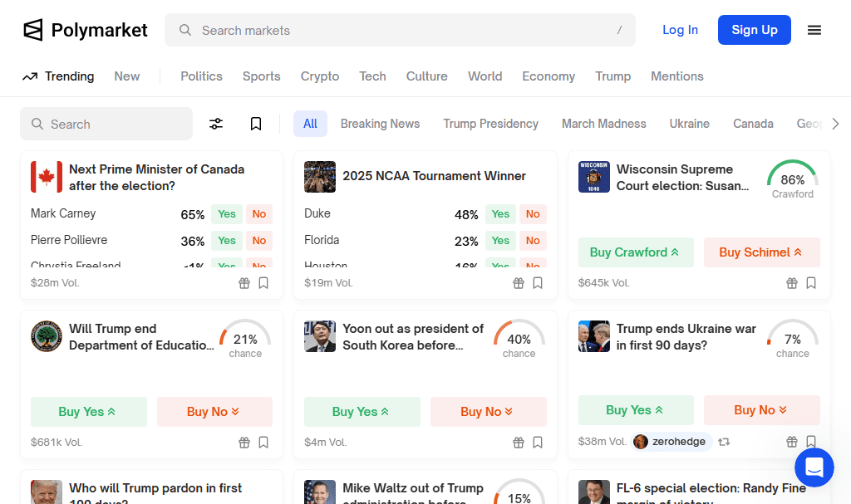The width and height of the screenshot is (851, 504).
Task: Open the filter sliders icon
Action: coord(216,124)
